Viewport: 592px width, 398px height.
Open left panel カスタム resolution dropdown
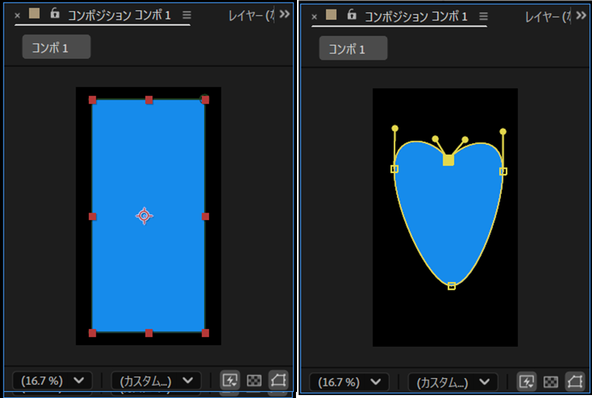(156, 381)
